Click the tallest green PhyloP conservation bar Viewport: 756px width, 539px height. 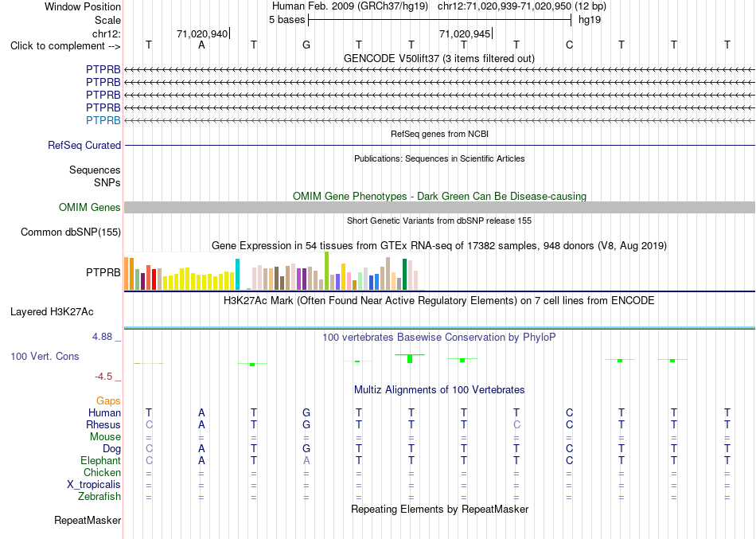click(410, 358)
